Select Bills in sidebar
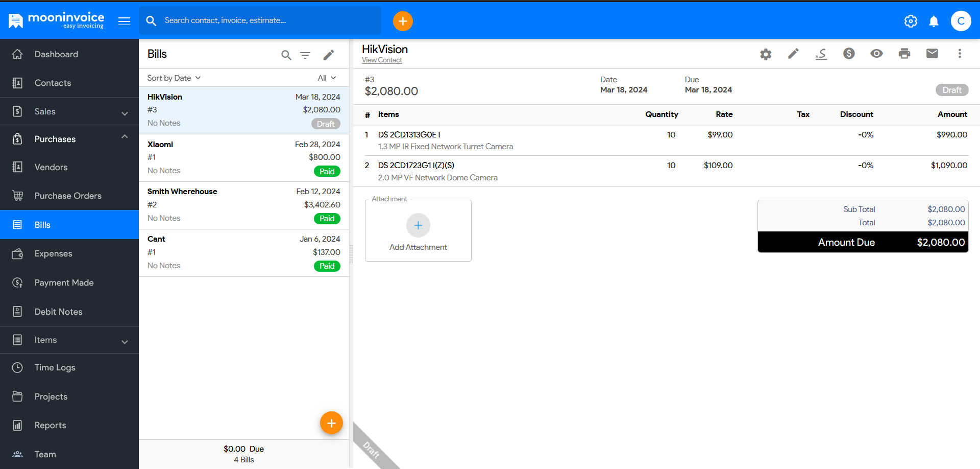 click(69, 225)
